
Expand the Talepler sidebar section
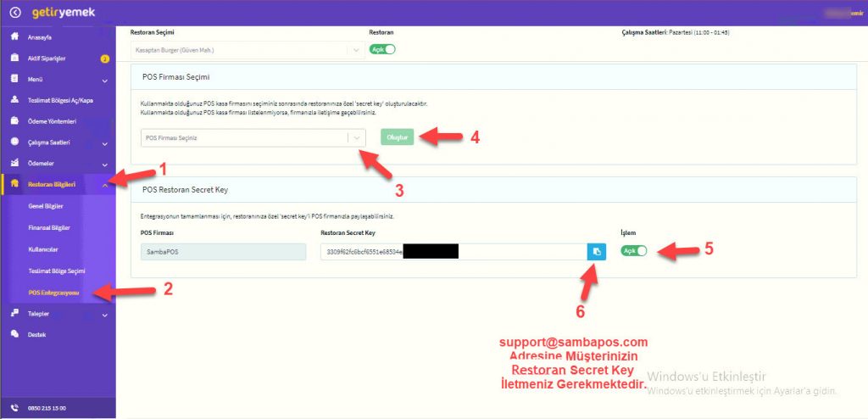(x=104, y=314)
